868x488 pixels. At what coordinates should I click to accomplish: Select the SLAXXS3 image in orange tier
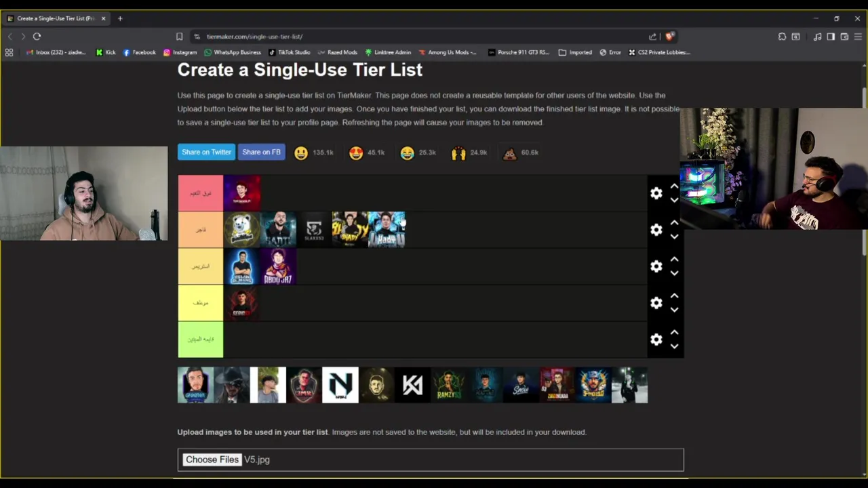[x=314, y=230]
